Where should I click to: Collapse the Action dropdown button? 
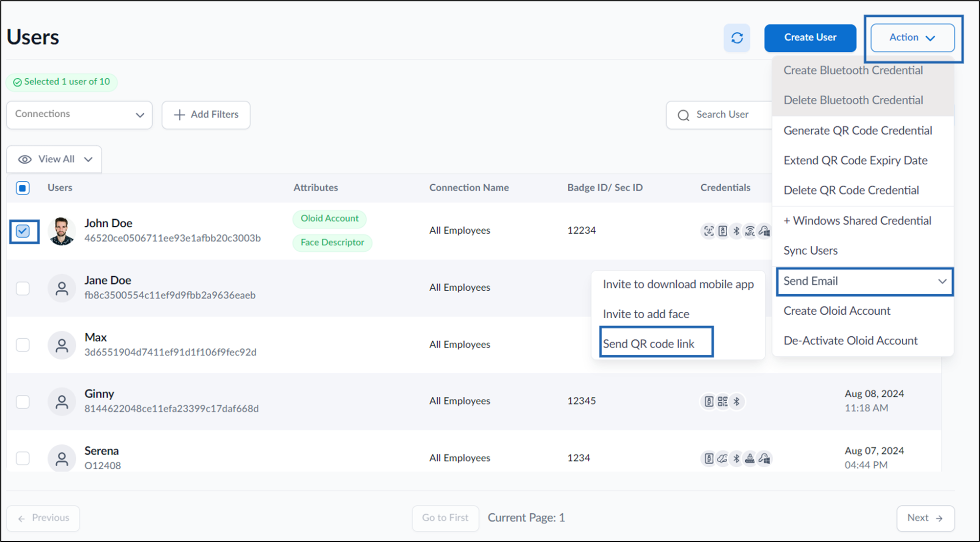(913, 38)
